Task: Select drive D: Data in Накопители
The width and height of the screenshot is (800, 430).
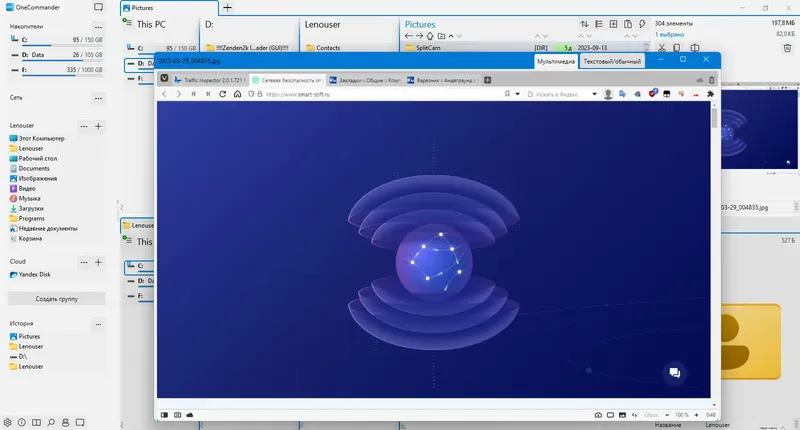Action: pyautogui.click(x=57, y=55)
